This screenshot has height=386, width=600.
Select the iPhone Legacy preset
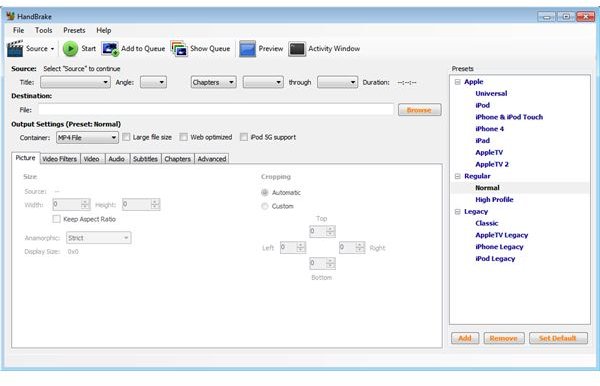[499, 247]
